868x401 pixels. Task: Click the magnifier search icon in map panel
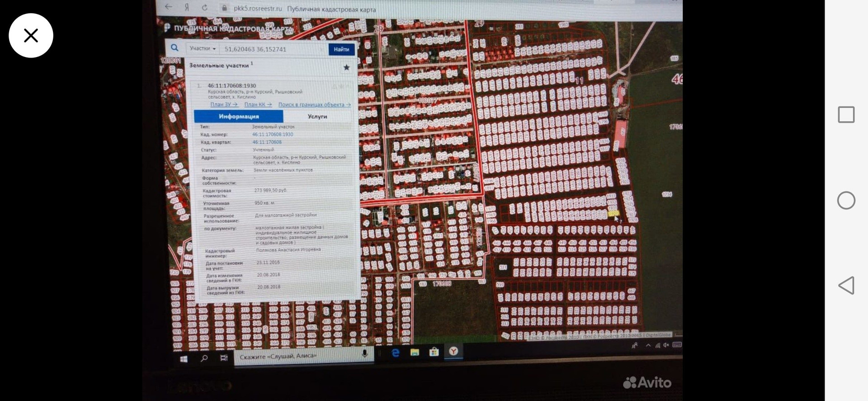[x=175, y=48]
